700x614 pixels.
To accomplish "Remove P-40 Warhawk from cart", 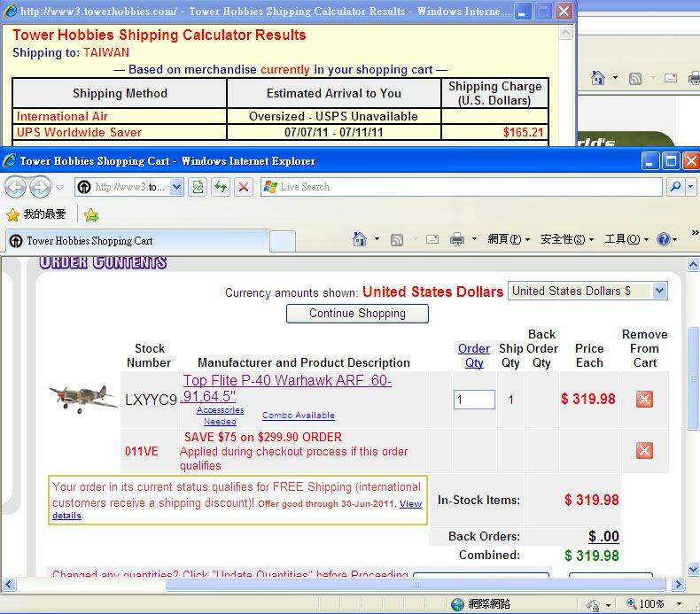I will [644, 400].
